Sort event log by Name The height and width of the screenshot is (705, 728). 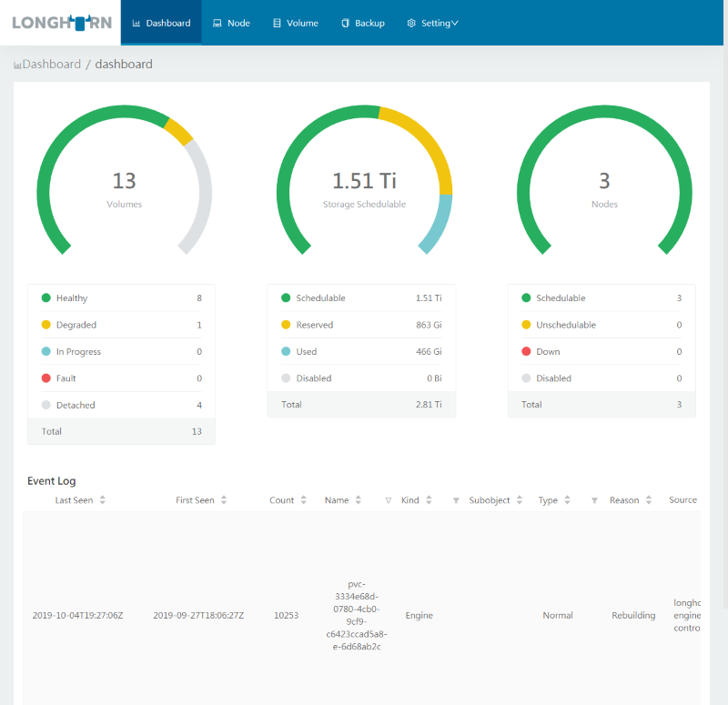tap(359, 499)
